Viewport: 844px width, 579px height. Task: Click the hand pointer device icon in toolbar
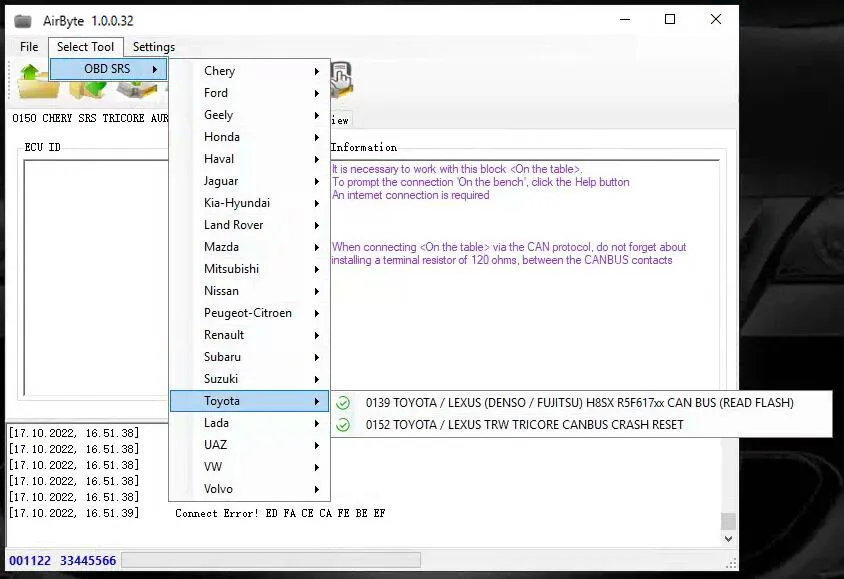(341, 78)
